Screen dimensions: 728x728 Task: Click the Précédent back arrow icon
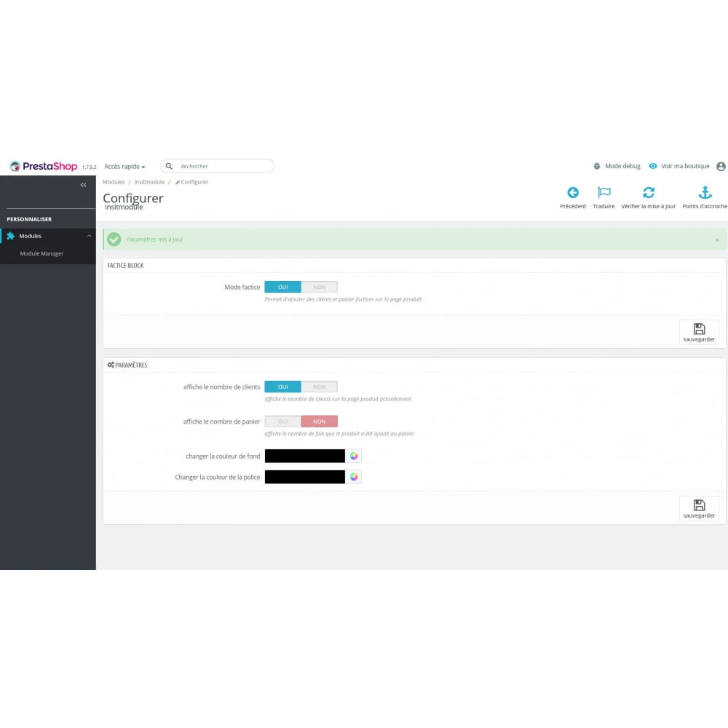573,193
